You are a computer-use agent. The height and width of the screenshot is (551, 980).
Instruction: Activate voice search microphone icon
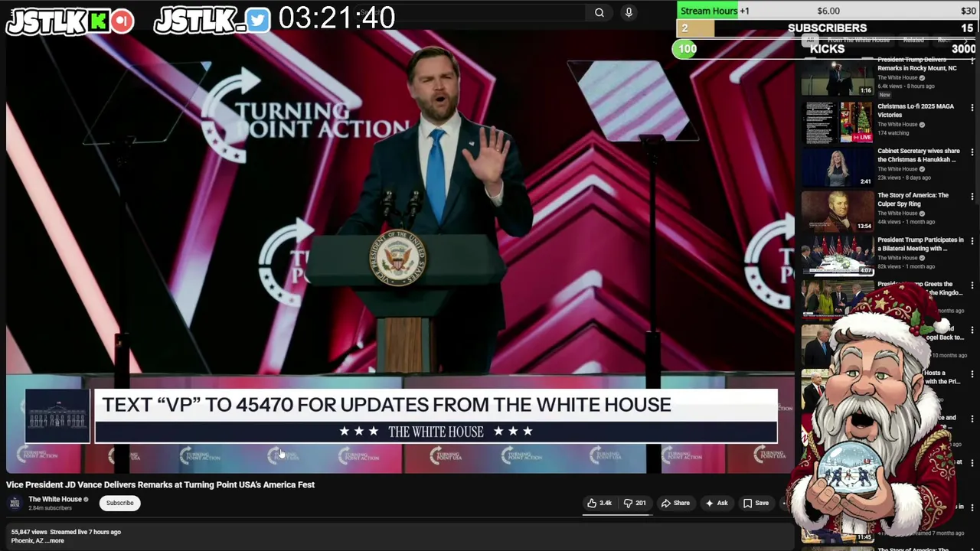click(x=629, y=12)
